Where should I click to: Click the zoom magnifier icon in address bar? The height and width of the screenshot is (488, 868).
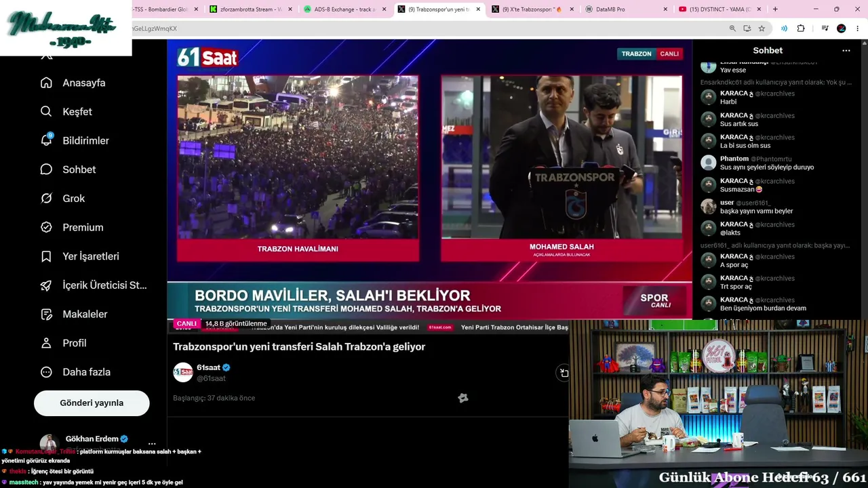coord(732,28)
